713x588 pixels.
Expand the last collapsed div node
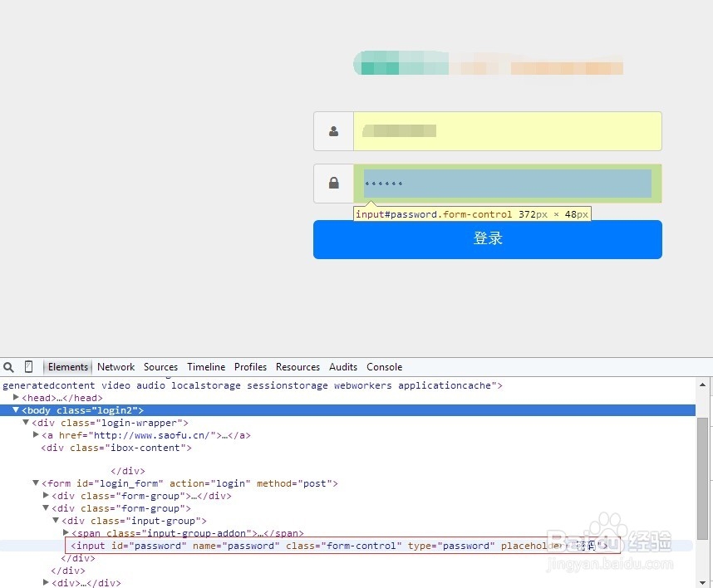pyautogui.click(x=46, y=582)
